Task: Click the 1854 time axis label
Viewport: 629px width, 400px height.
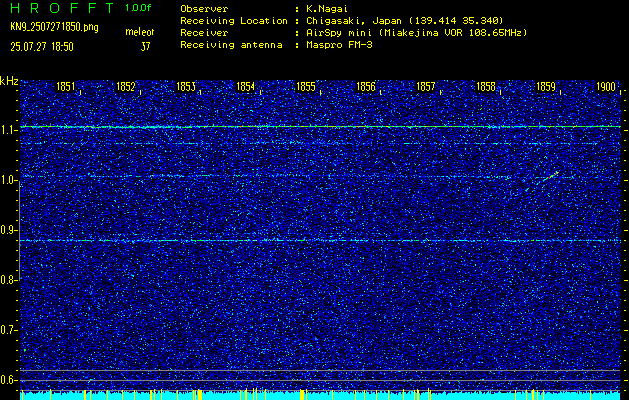Action: coord(246,87)
